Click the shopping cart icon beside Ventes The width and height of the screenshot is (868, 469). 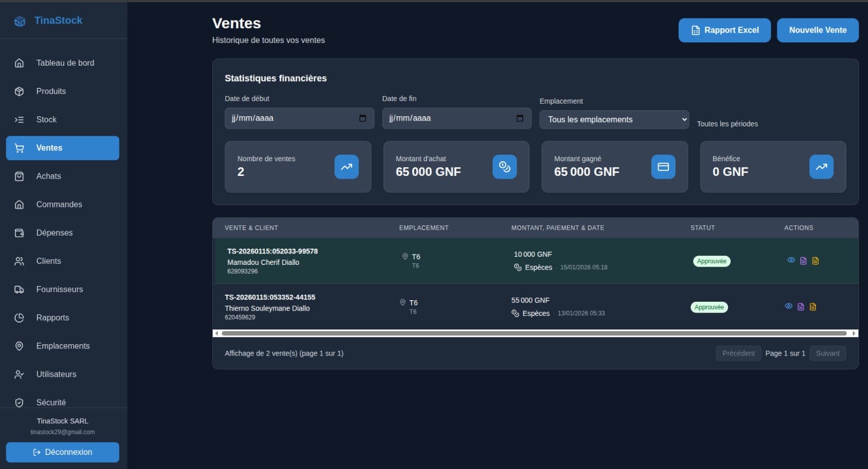19,148
